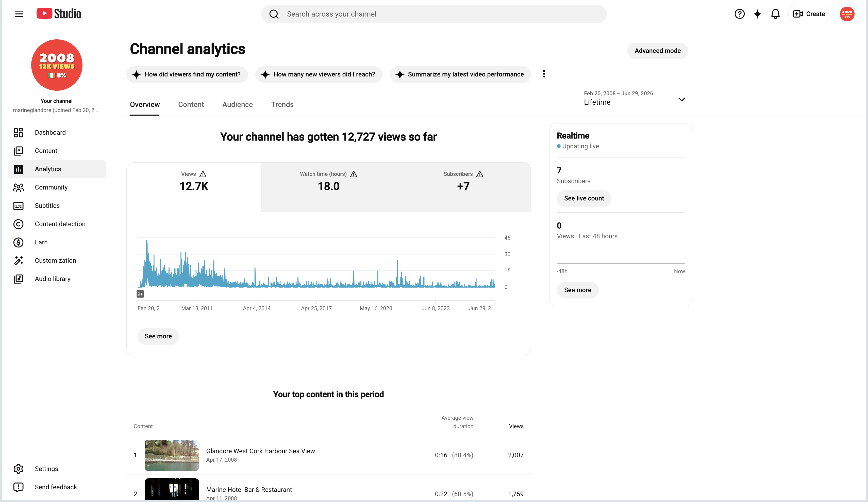Screen dimensions: 868x502
Task: Open the account avatar menu
Action: point(847,14)
